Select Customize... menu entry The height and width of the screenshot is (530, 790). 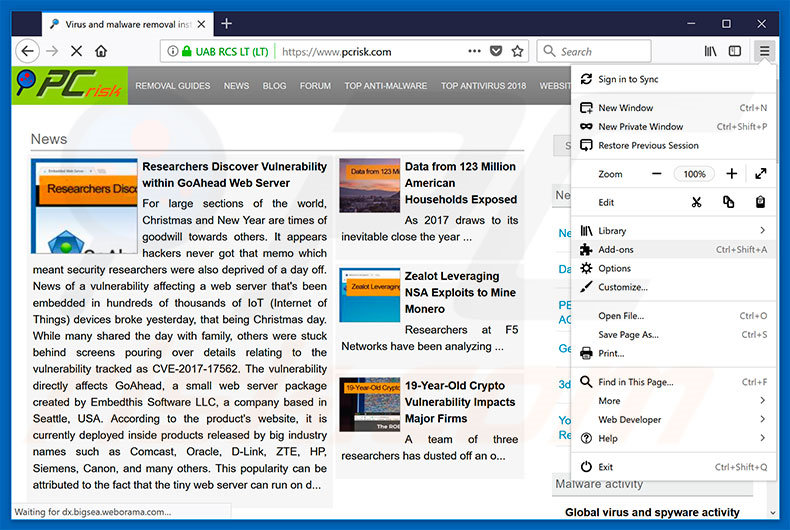coord(673,287)
